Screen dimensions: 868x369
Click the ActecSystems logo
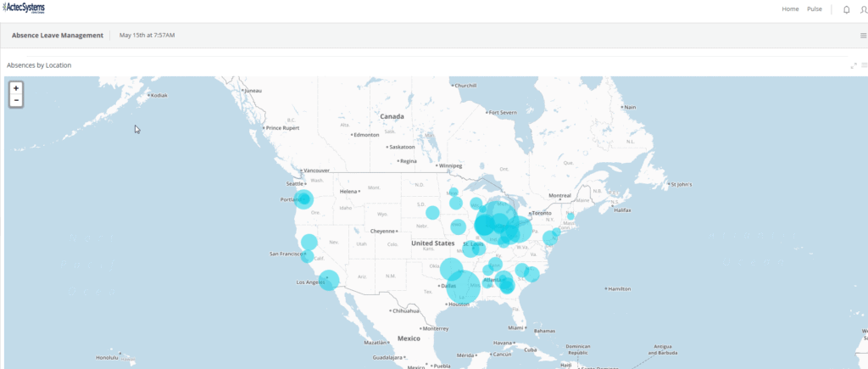[24, 8]
